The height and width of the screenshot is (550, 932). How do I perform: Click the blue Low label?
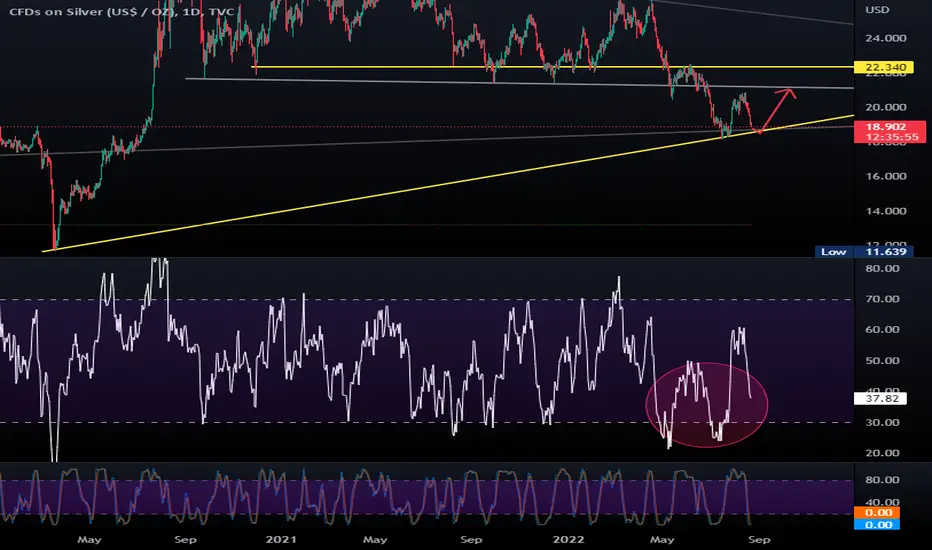(x=833, y=252)
